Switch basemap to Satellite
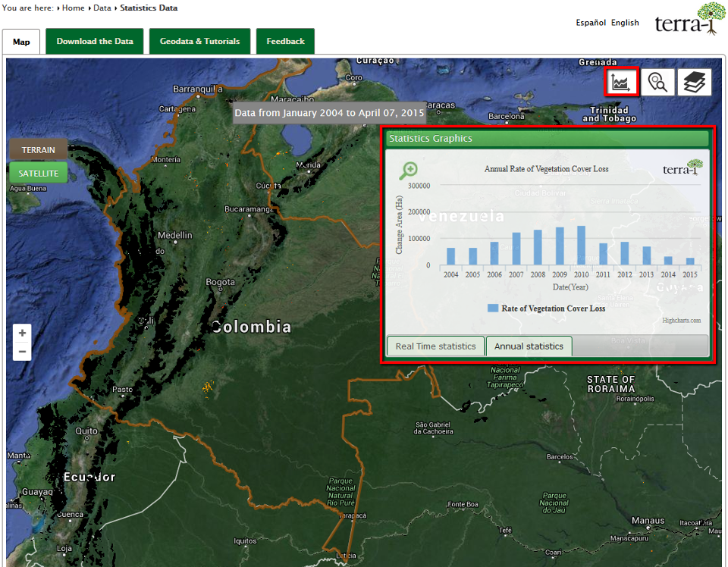Screen dimensions: 728x567 pyautogui.click(x=38, y=173)
